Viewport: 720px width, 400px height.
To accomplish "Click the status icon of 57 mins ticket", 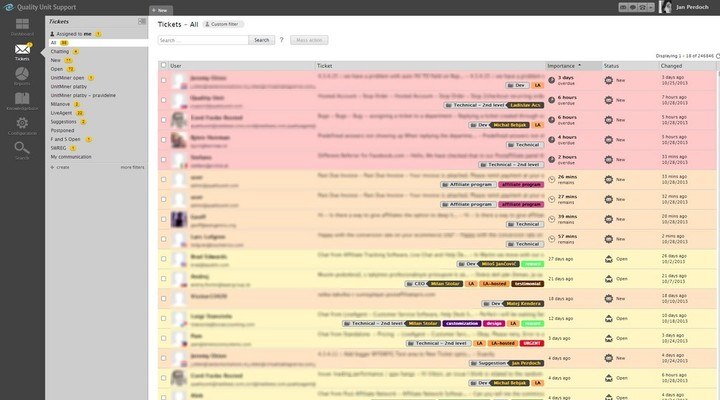I will click(x=608, y=239).
